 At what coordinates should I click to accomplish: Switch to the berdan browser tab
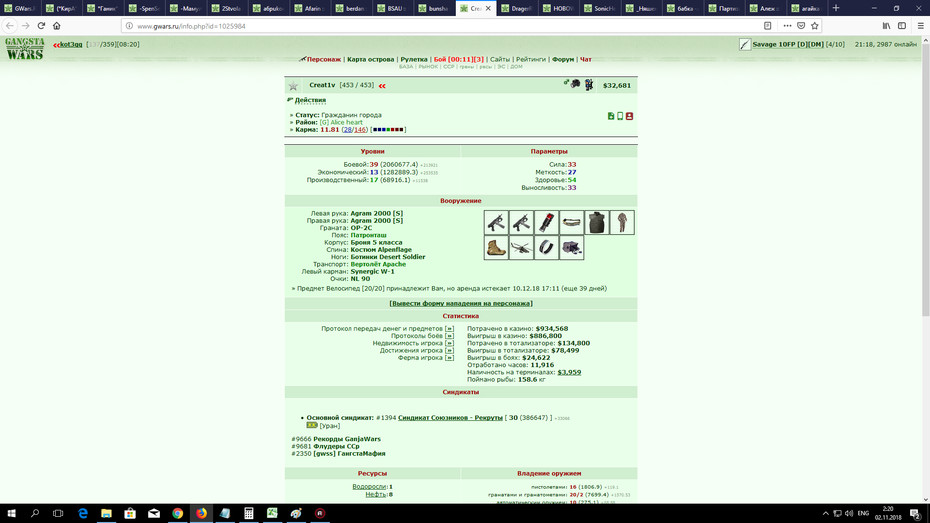(353, 8)
